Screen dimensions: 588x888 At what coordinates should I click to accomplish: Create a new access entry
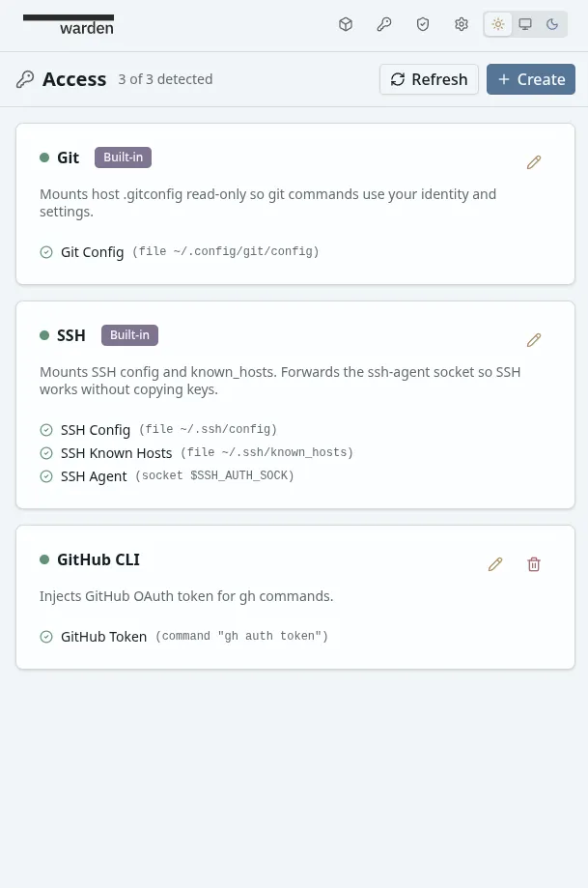pos(530,79)
